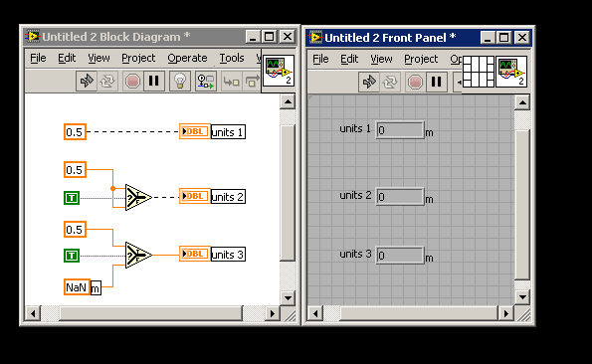Image resolution: width=592 pixels, height=364 pixels.
Task: Toggle the True boolean constant near units 2
Action: click(72, 198)
